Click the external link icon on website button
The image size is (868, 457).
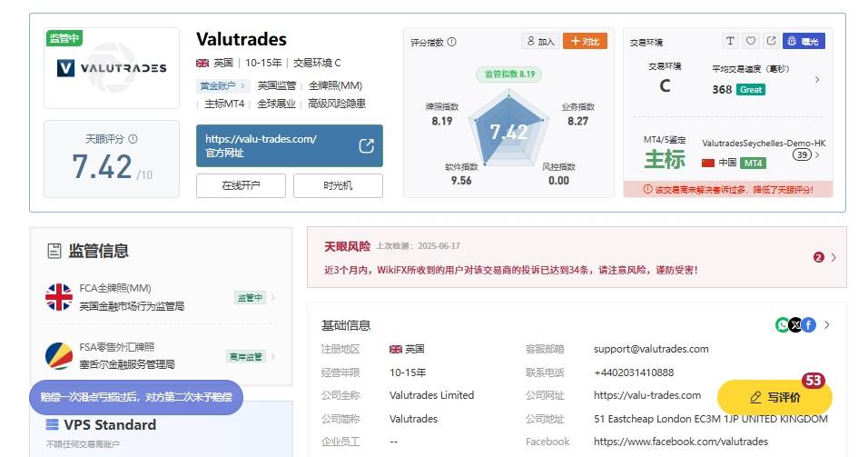[367, 145]
